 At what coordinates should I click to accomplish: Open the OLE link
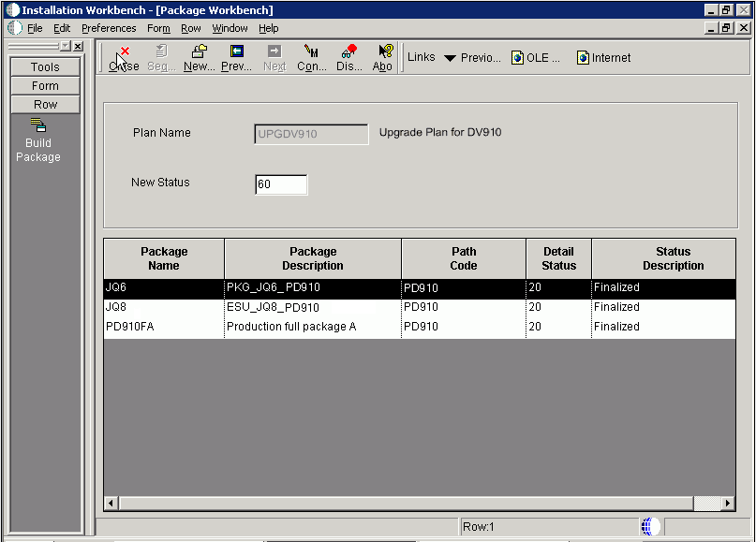(x=536, y=58)
